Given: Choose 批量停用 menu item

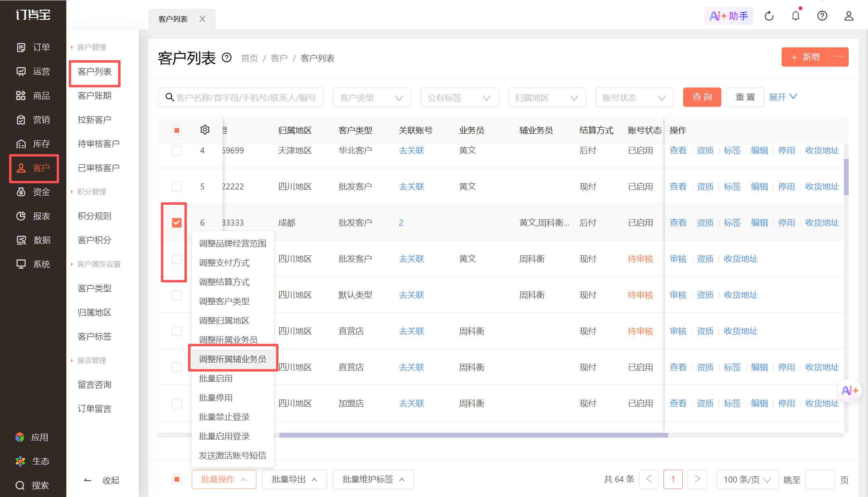Looking at the screenshot, I should tap(233, 397).
